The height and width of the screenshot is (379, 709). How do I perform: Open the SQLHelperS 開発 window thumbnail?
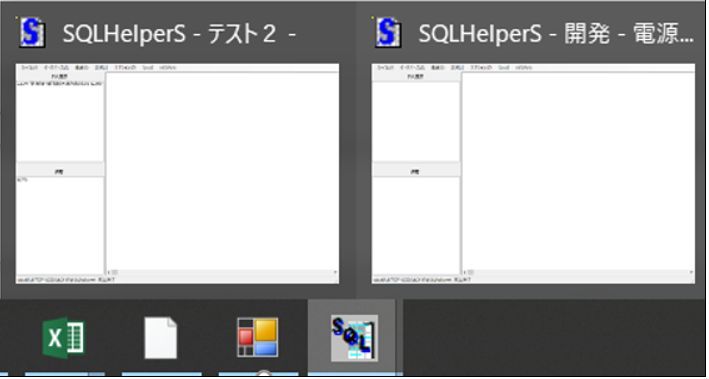point(533,174)
